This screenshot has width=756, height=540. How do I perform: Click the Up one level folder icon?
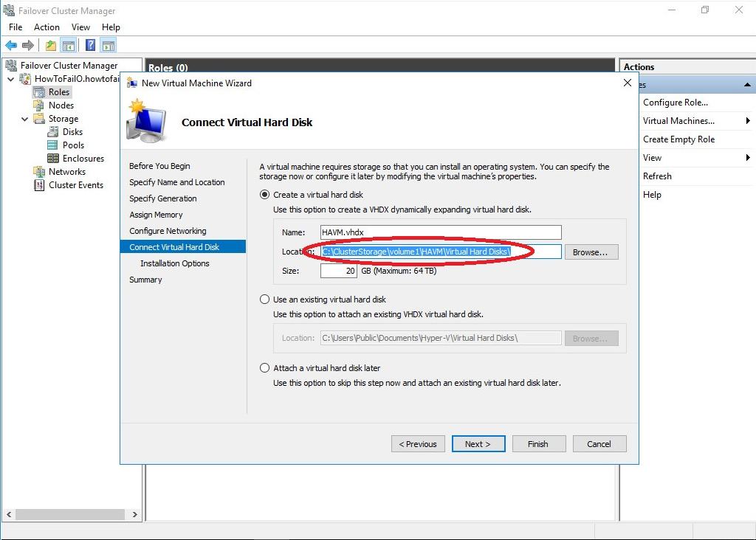point(51,46)
